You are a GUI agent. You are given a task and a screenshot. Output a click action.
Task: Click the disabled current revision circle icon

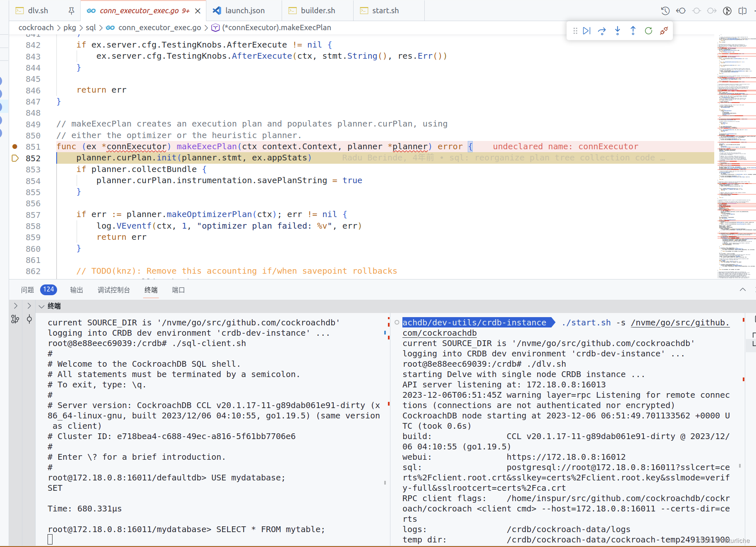[x=696, y=11]
